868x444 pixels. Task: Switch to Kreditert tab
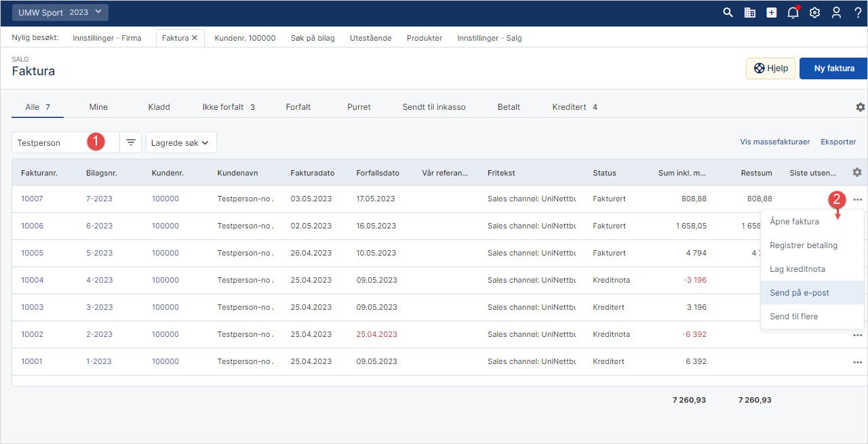click(568, 107)
